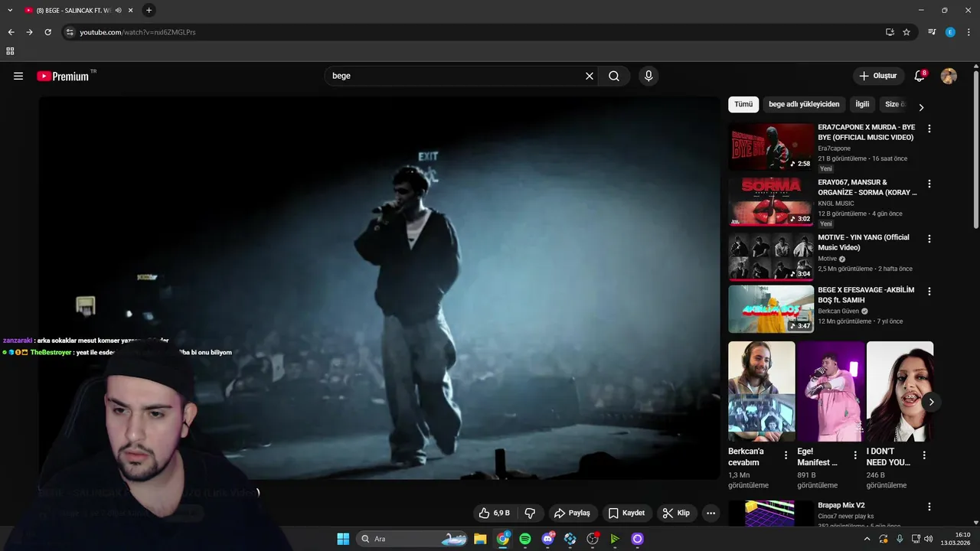Click the search magnifier button
This screenshot has height=551, width=980.
pyautogui.click(x=614, y=76)
